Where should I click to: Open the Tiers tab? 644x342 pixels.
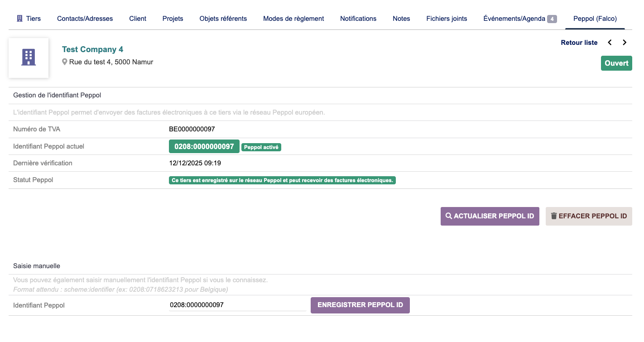pyautogui.click(x=29, y=19)
